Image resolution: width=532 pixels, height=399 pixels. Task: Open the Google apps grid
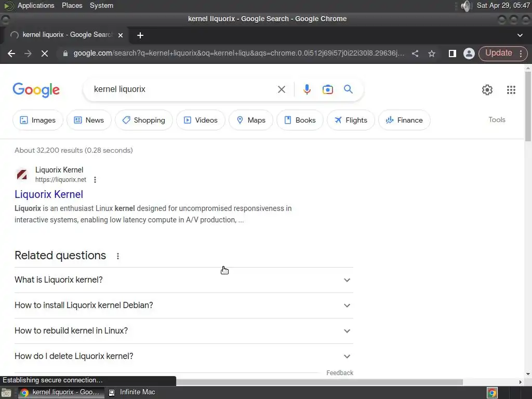(511, 90)
